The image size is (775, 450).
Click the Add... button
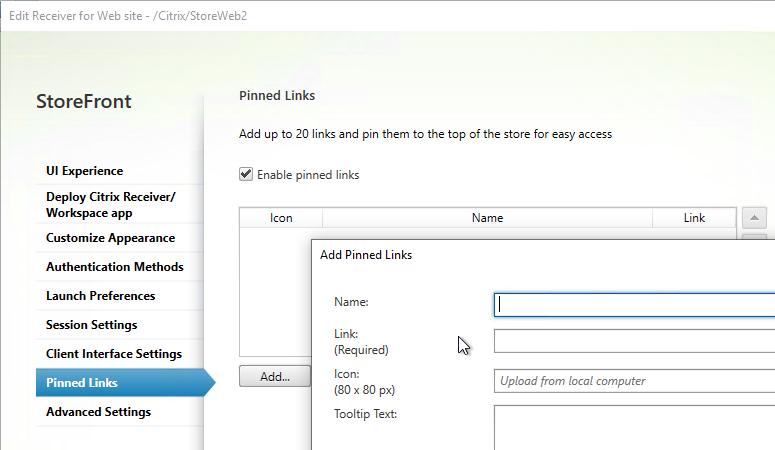click(x=275, y=376)
